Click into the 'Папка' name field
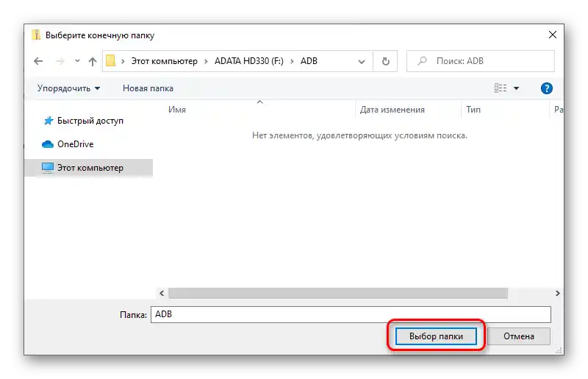The width and height of the screenshot is (588, 379). [351, 314]
